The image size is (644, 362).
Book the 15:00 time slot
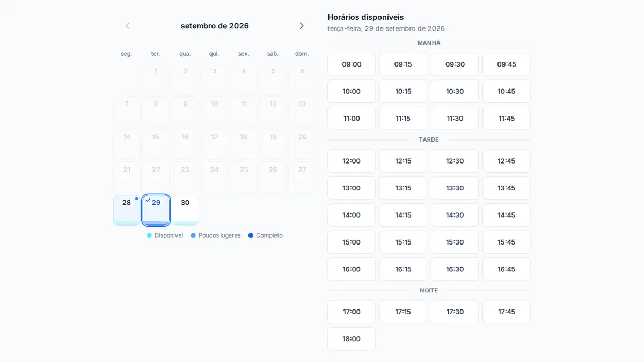(x=352, y=242)
